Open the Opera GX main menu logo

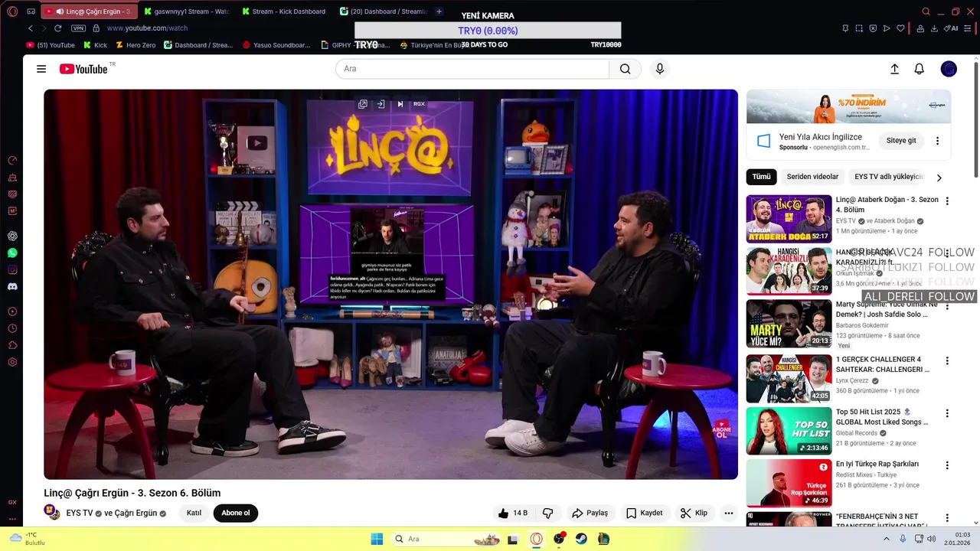[12, 11]
